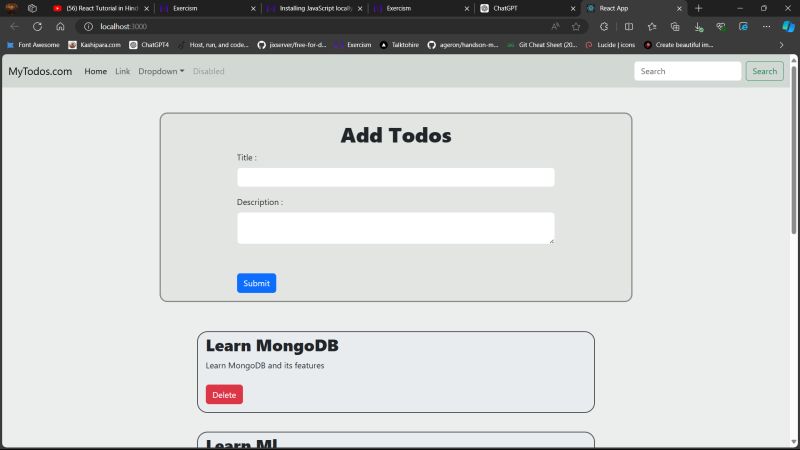The image size is (800, 450).
Task: Show the Downloads panel
Action: [698, 27]
